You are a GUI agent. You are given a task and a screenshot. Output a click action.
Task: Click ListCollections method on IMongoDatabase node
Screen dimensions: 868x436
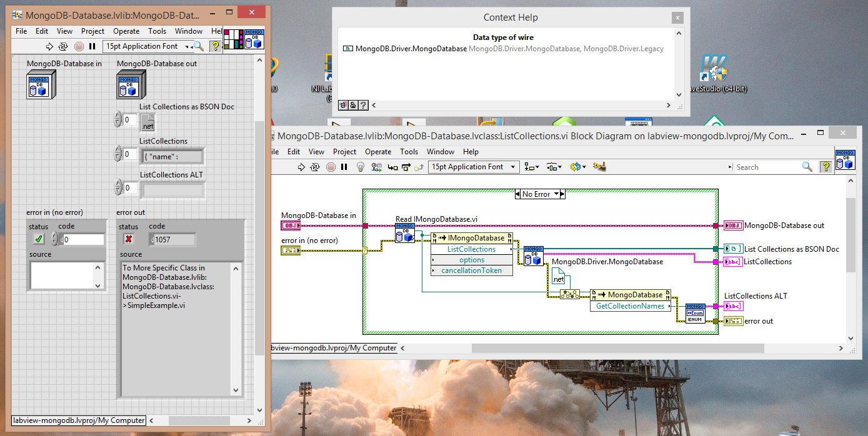(x=472, y=249)
